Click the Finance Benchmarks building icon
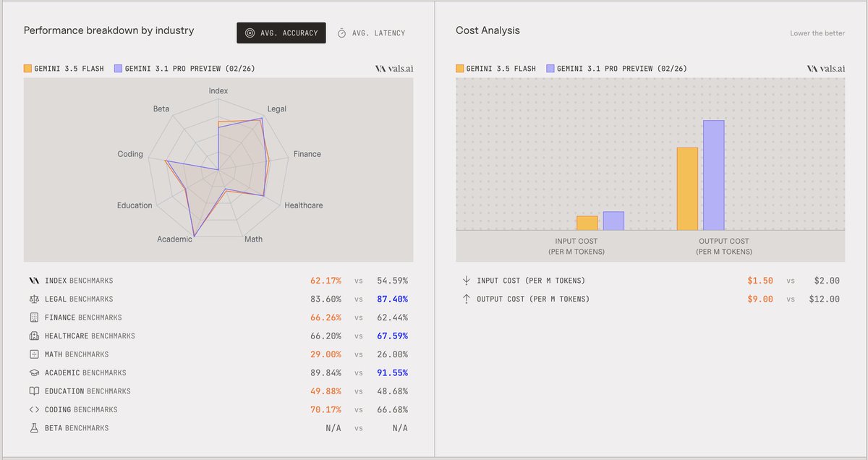 (x=33, y=318)
